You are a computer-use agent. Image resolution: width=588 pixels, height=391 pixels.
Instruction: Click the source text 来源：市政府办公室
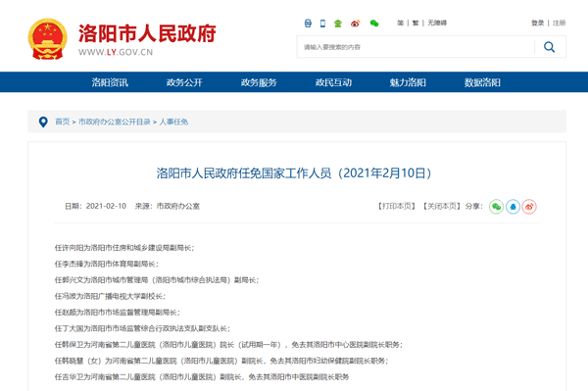(x=168, y=206)
